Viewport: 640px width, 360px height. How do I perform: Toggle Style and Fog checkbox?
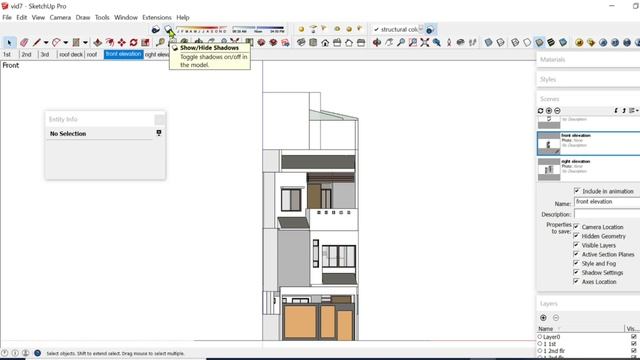[576, 263]
